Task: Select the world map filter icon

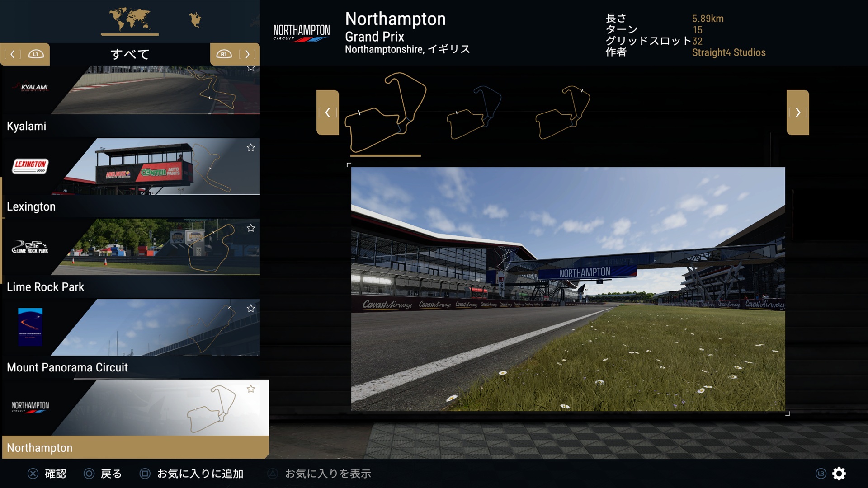Action: point(129,19)
